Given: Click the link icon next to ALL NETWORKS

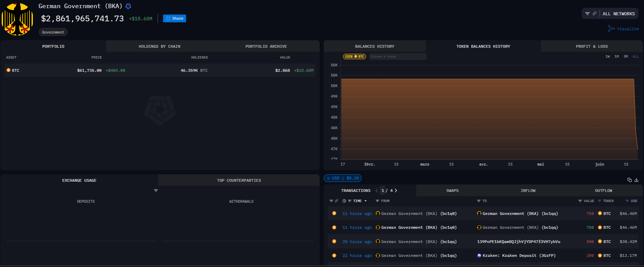Looking at the screenshot, I should (594, 14).
